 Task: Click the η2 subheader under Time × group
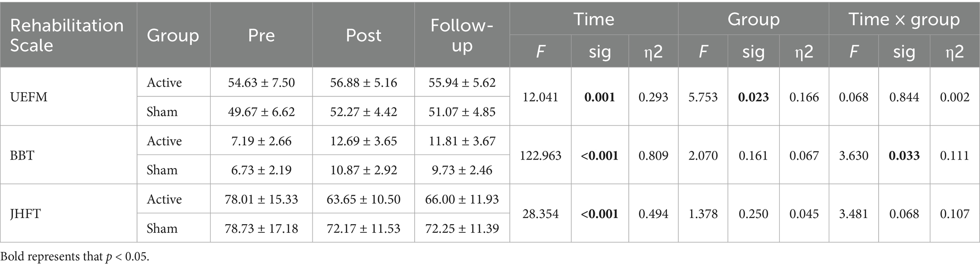point(954,51)
